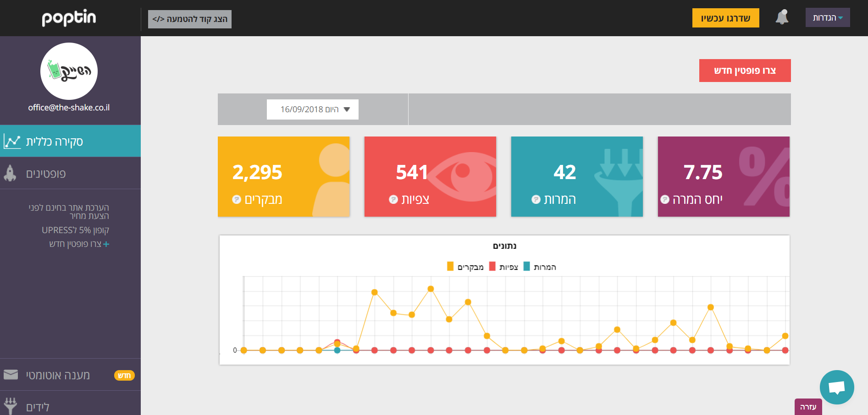Open סקירה כללית overview menu item
Viewport: 868px width, 415px height.
pos(70,142)
